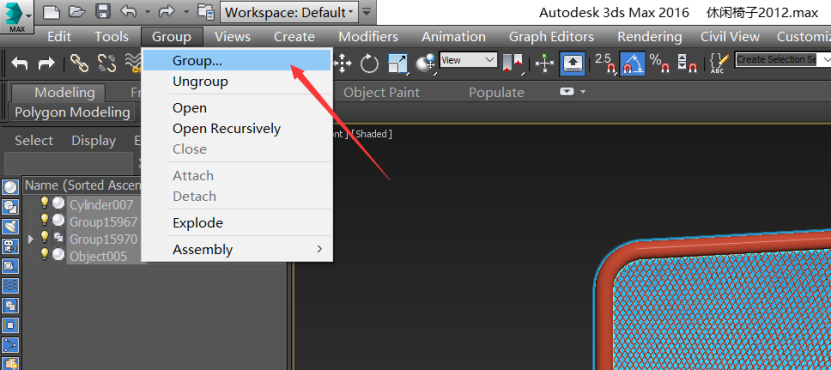Open the View reference coordinate dropdown
Viewport: 831px width, 370px height.
point(468,60)
